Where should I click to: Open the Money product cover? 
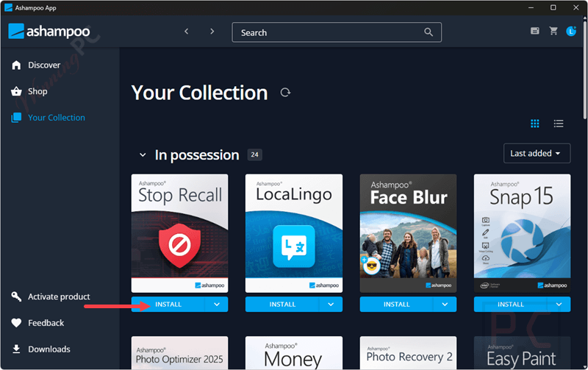(x=293, y=353)
